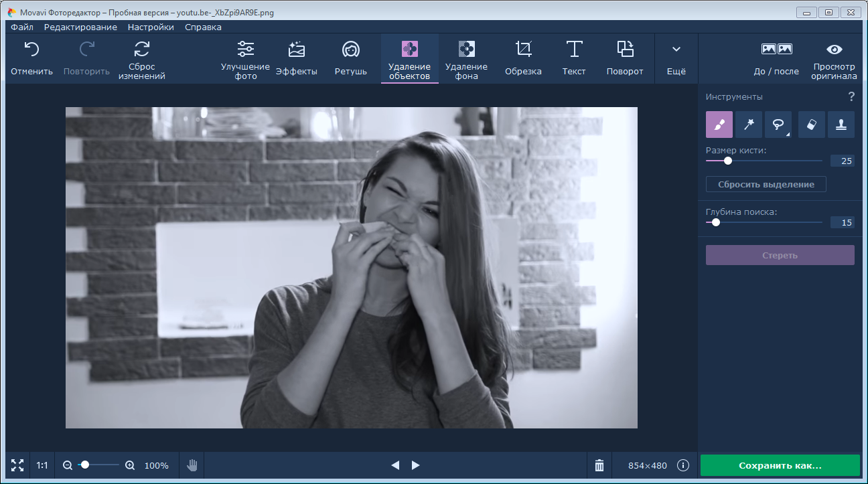Open the Файл menu

tap(22, 27)
